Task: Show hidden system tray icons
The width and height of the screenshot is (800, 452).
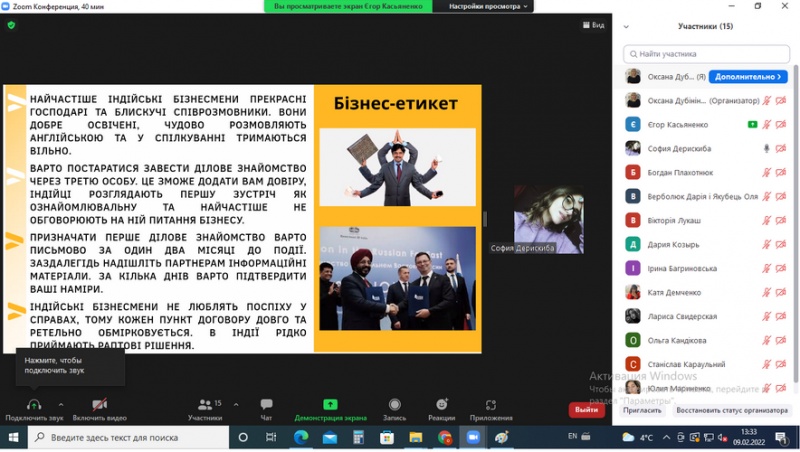Action: tap(666, 437)
